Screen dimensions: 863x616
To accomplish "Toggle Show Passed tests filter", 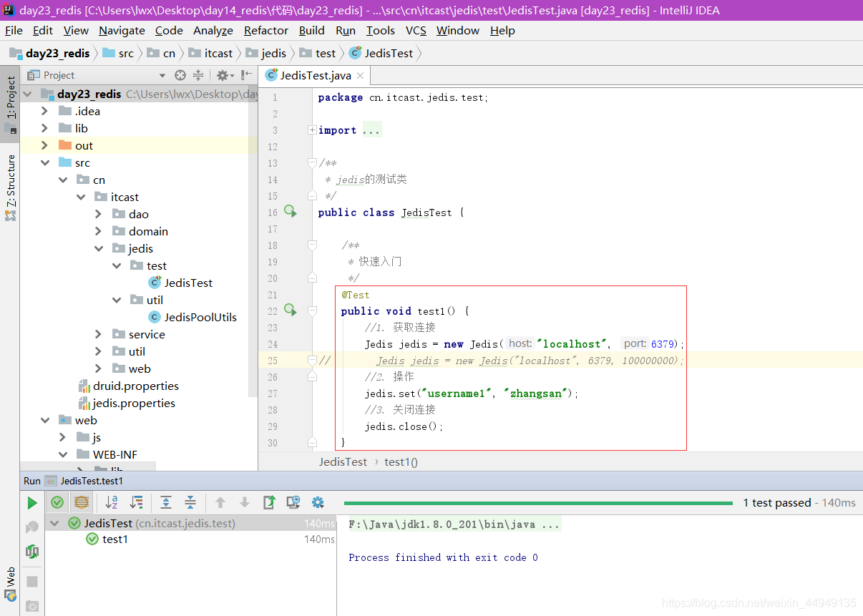I will click(57, 502).
